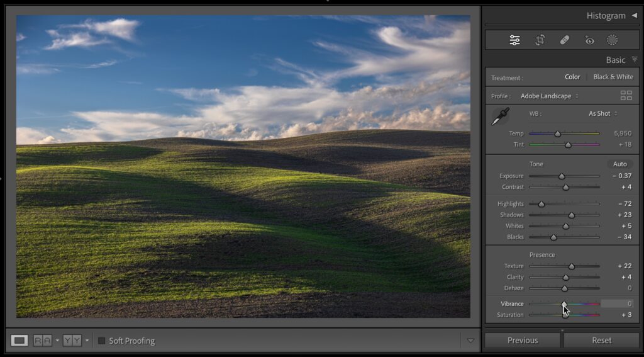644x357 pixels.
Task: Open the Masking tool
Action: tap(612, 40)
